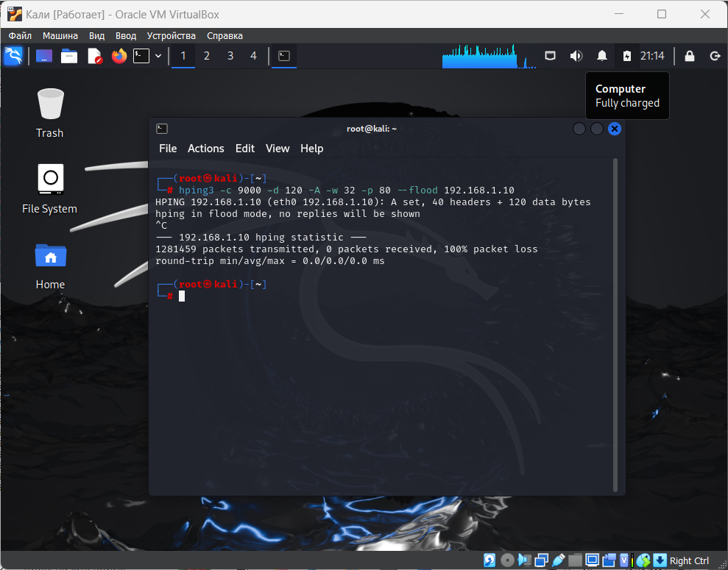
Task: Select the Home folder desktop icon
Action: point(50,267)
